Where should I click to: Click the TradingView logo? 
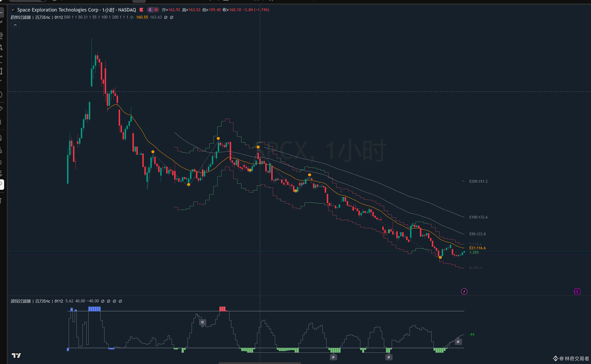pos(16,355)
